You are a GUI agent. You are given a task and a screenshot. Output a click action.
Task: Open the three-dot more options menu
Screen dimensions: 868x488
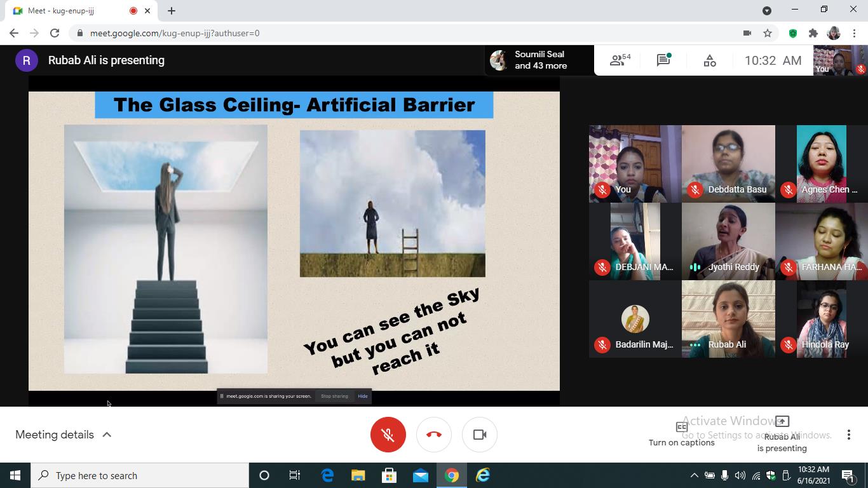click(848, 435)
